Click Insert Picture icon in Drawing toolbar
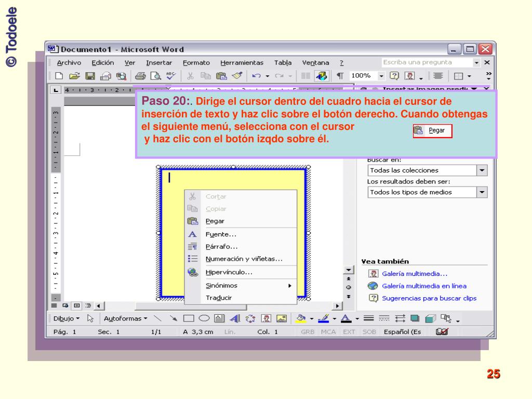The width and height of the screenshot is (532, 399). (x=282, y=318)
